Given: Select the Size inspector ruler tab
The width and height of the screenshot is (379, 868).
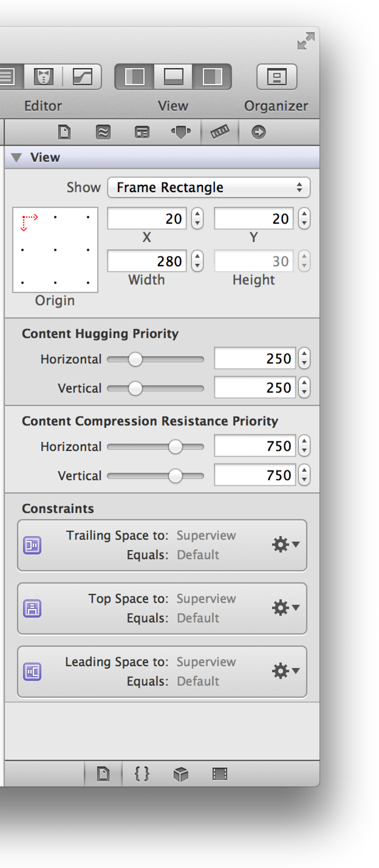Looking at the screenshot, I should point(219,132).
